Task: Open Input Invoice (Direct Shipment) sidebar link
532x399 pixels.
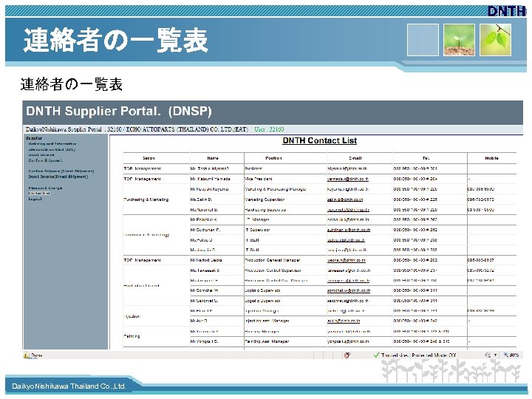Action: click(58, 177)
